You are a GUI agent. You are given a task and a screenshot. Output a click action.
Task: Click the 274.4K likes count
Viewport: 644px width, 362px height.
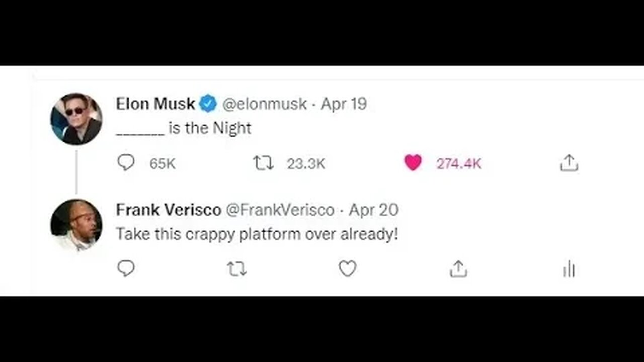458,163
